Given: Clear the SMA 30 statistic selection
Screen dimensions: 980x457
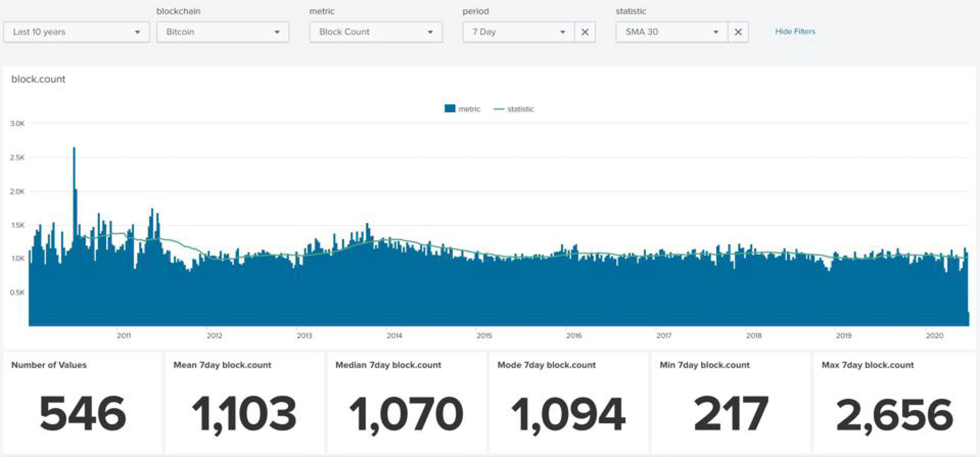Looking at the screenshot, I should click(738, 32).
